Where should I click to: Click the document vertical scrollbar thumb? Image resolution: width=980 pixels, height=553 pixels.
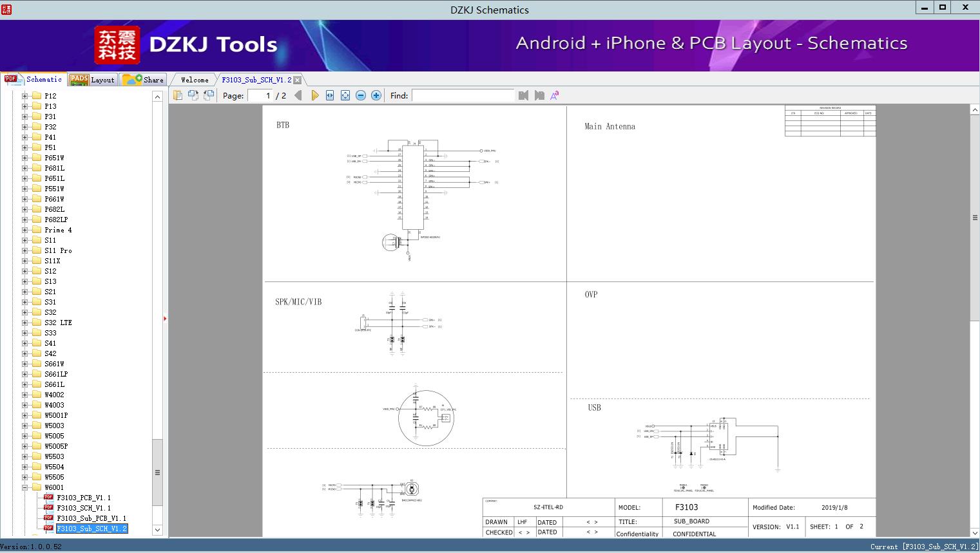[975, 218]
